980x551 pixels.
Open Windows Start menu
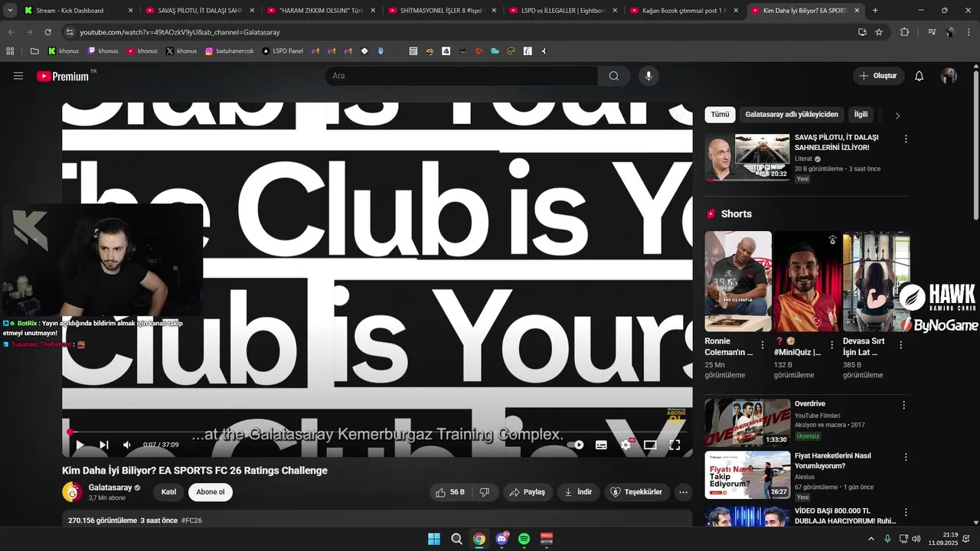(x=433, y=539)
